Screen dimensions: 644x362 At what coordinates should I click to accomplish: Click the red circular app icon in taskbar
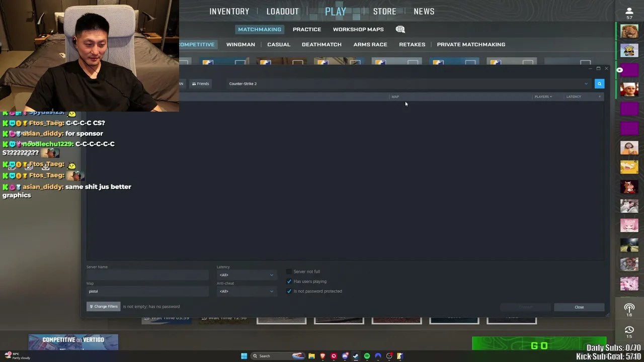click(334, 356)
